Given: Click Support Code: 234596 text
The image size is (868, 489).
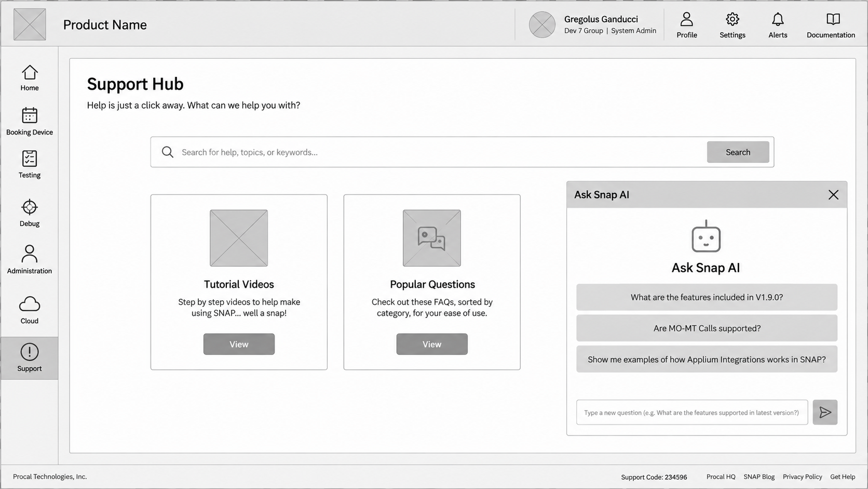Looking at the screenshot, I should pyautogui.click(x=654, y=477).
